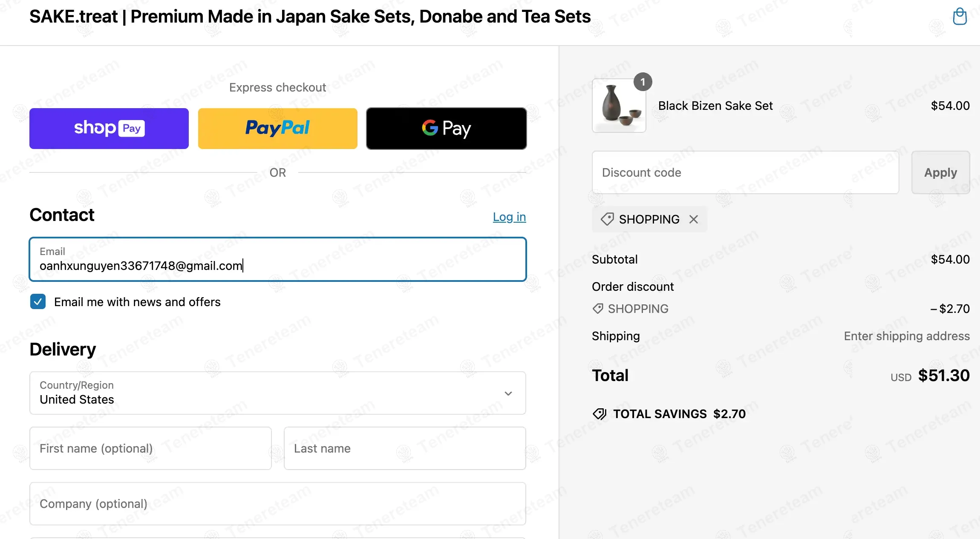Remove the SHOPPING discount code tag
Viewport: 980px width, 539px height.
point(694,219)
